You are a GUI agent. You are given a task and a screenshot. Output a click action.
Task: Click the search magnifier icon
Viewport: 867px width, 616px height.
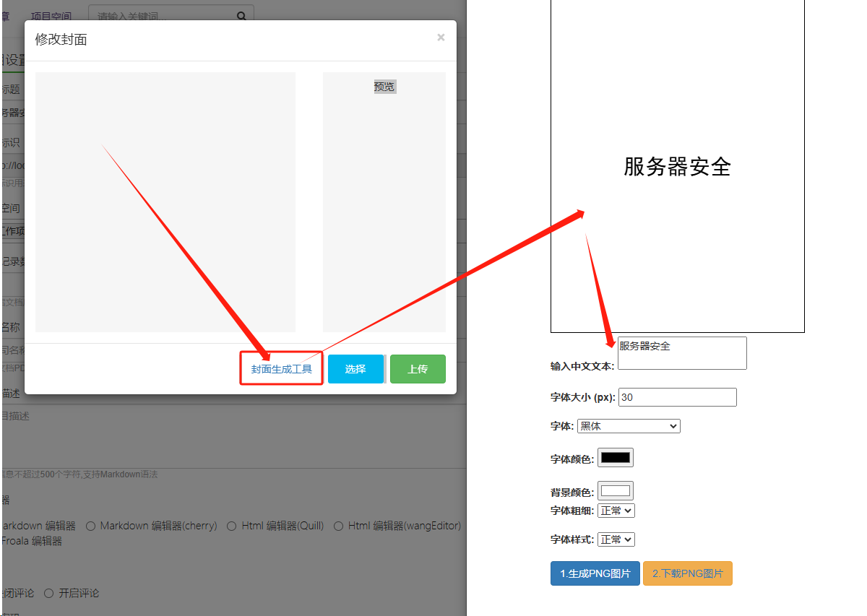(x=241, y=16)
